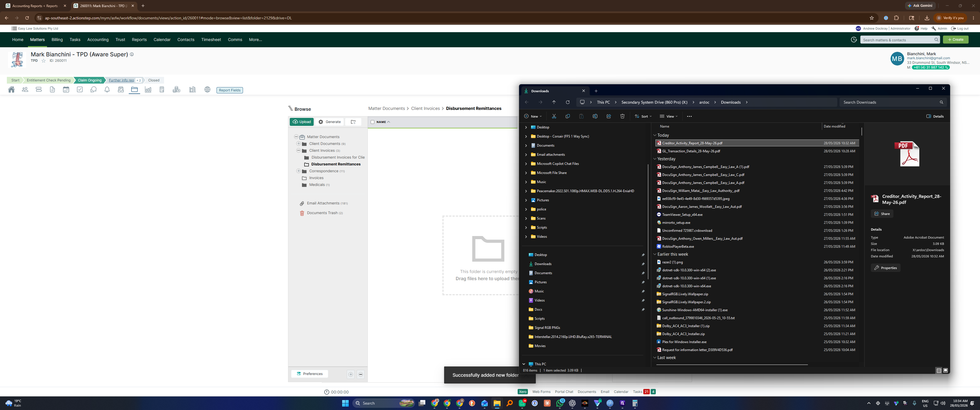The width and height of the screenshot is (980, 410).
Task: Click the Refresh icon in Explorer address bar
Action: pos(567,102)
